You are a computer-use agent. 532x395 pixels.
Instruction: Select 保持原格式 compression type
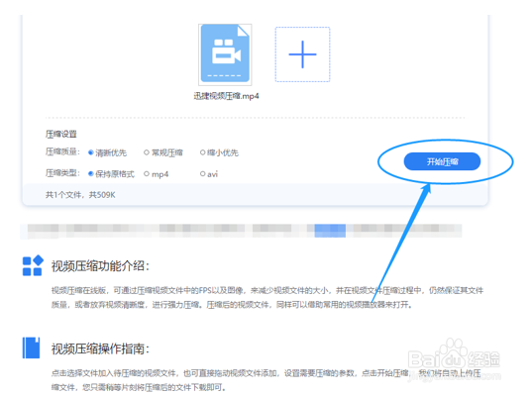point(111,174)
